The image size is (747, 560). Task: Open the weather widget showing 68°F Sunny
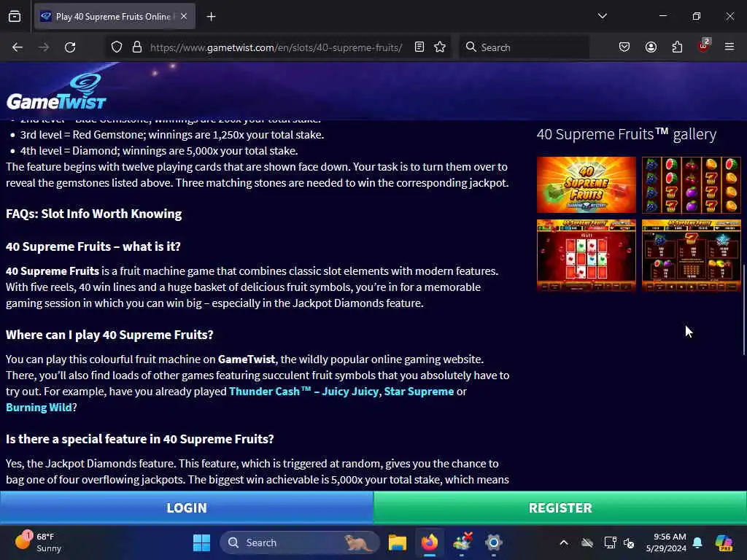coord(38,542)
